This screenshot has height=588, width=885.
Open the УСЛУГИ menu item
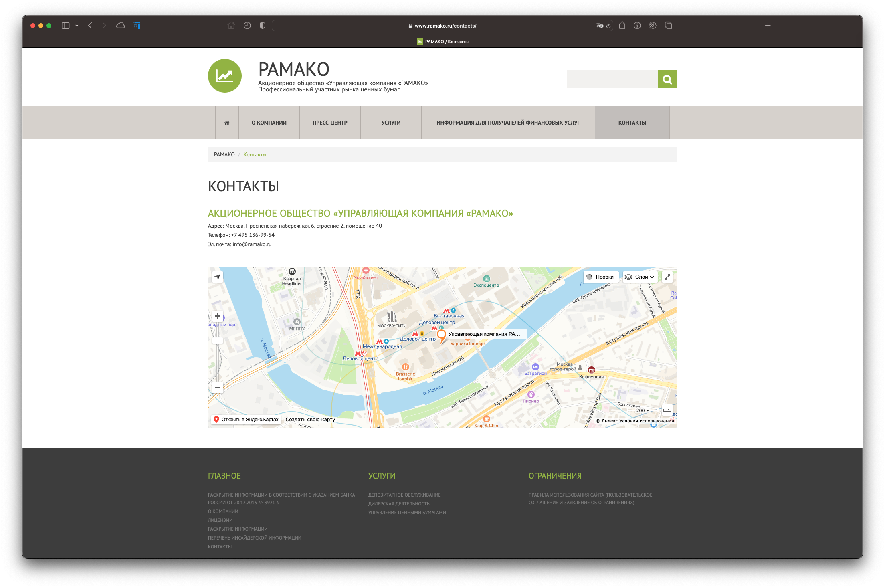coord(391,123)
